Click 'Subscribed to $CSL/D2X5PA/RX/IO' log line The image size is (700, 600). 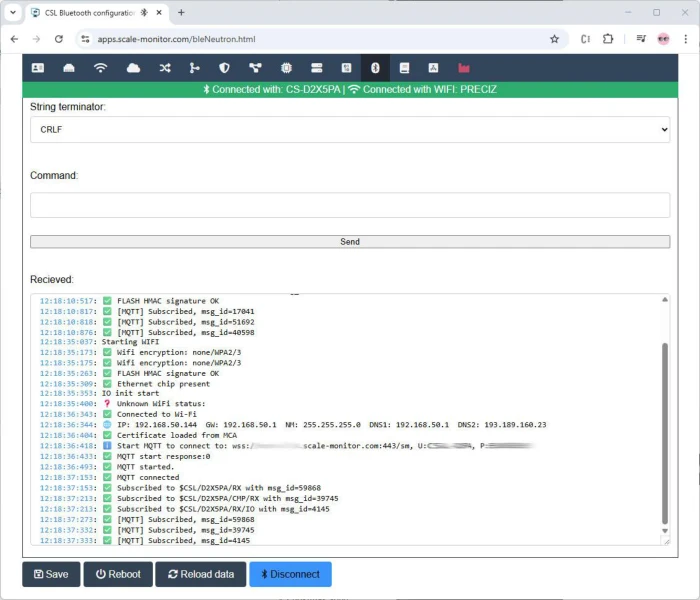pyautogui.click(x=184, y=509)
